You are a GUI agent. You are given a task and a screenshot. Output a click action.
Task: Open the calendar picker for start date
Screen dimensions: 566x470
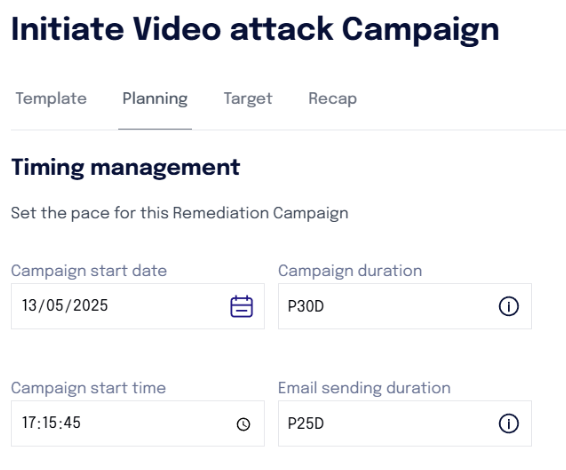pyautogui.click(x=241, y=306)
